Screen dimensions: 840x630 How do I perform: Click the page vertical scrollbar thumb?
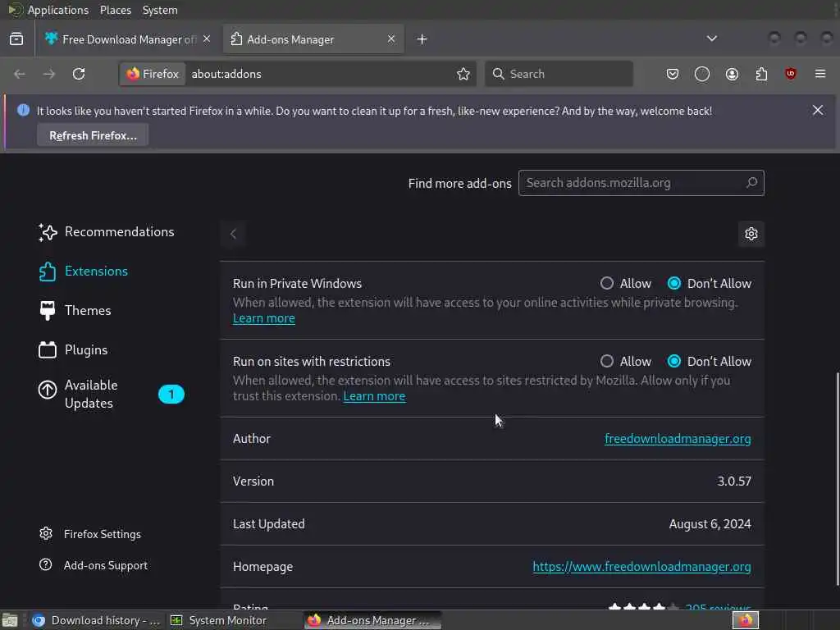tap(837, 479)
